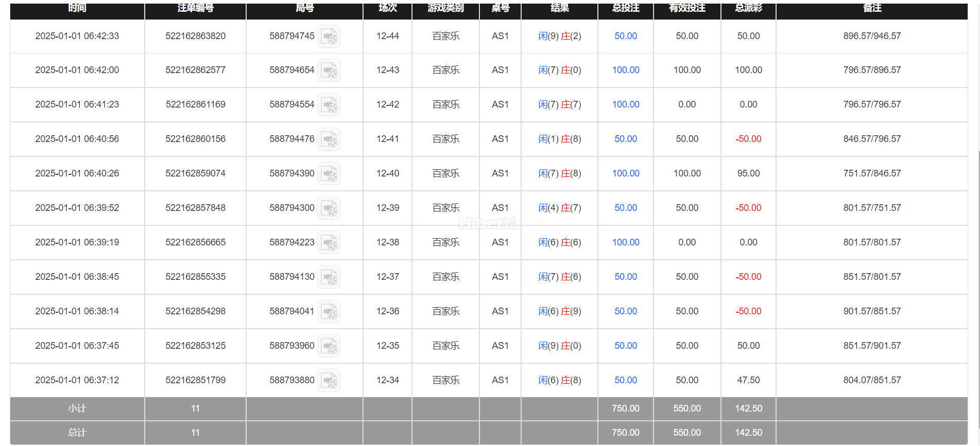Click subtotal payout 142.50 in 小计 row
Image resolution: width=980 pixels, height=446 pixels.
pyautogui.click(x=749, y=408)
